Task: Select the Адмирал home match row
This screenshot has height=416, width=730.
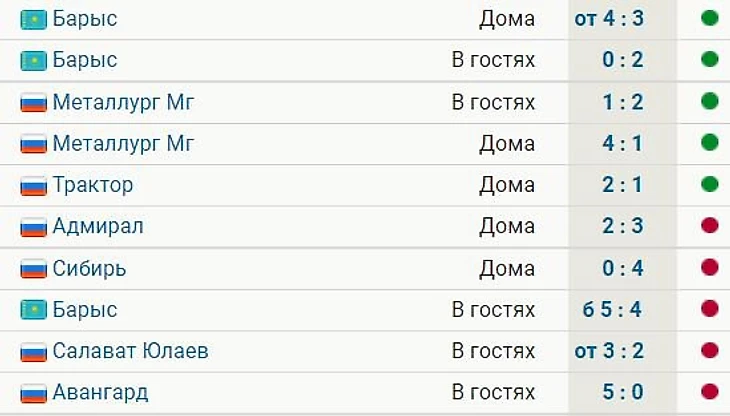Action: 365,227
